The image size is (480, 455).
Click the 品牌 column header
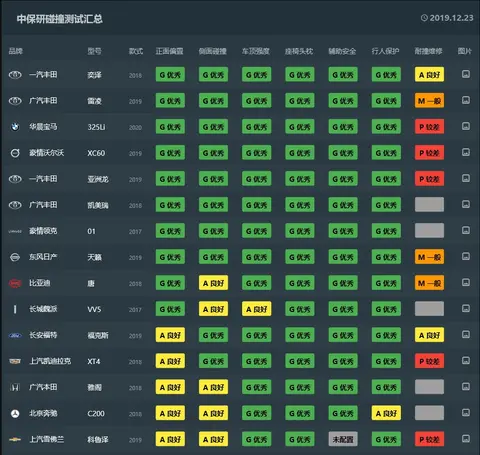coord(15,51)
